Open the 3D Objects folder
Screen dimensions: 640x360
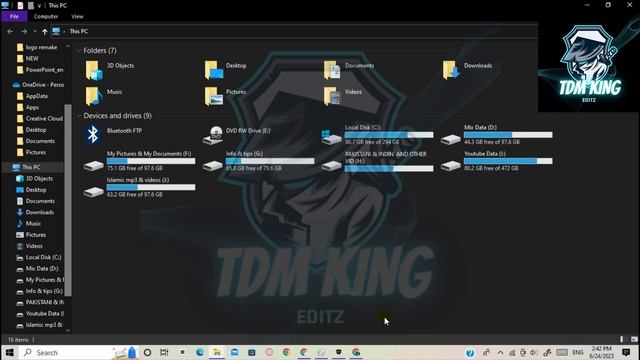(x=109, y=70)
